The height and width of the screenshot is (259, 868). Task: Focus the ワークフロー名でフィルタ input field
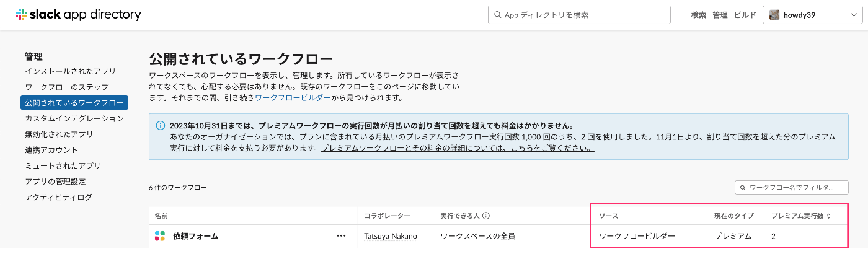[791, 187]
